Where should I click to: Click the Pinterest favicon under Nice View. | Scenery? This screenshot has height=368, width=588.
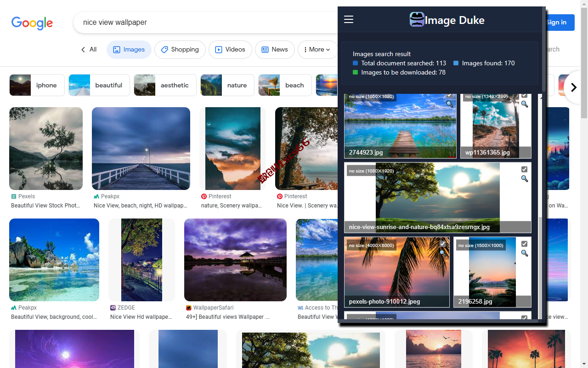click(x=280, y=196)
